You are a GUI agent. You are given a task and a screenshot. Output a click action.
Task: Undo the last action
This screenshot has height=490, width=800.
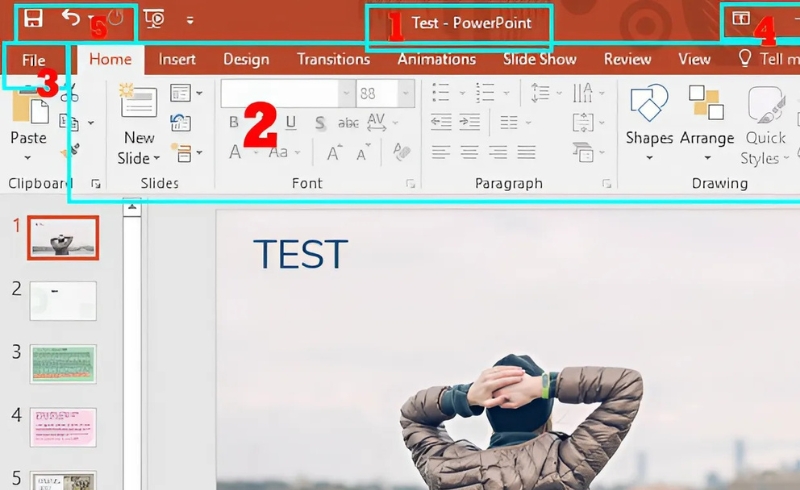pos(71,18)
